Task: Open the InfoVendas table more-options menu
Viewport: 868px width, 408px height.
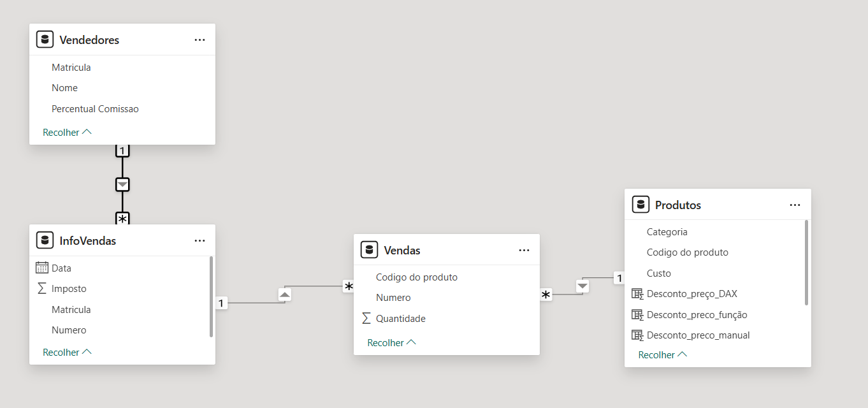Action: pyautogui.click(x=199, y=240)
